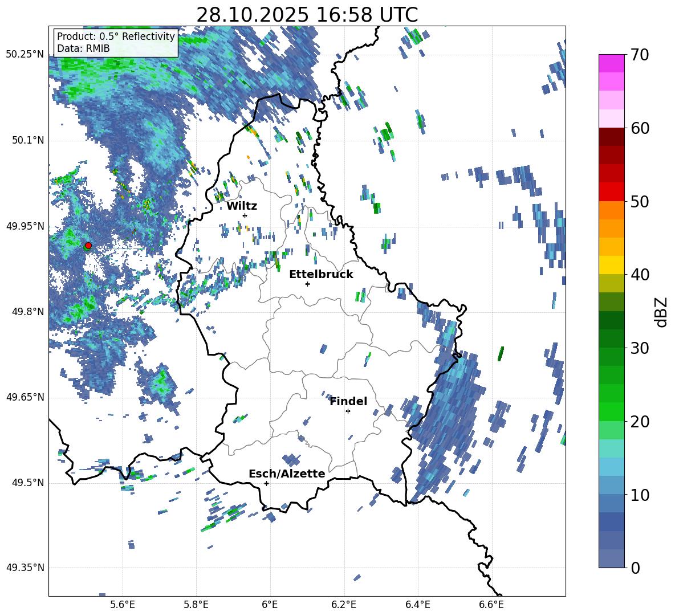The image size is (675, 616).
Task: Click the 5.6°E longitude label
Action: tap(123, 605)
